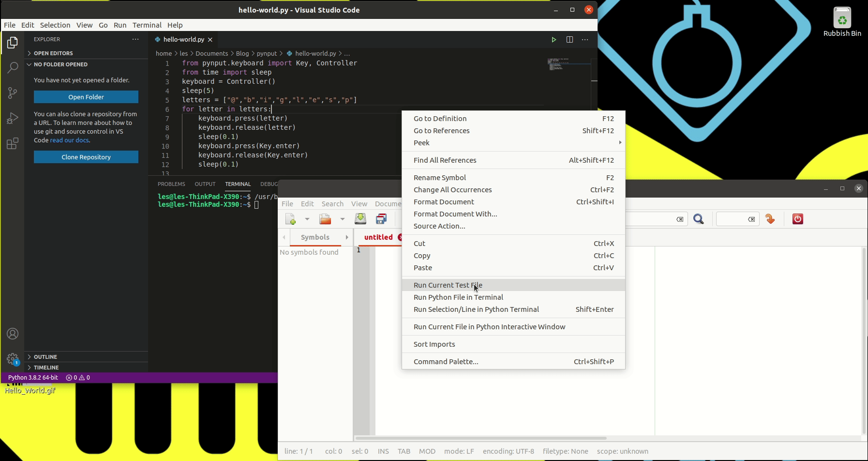
Task: Open the Run and Debug view
Action: tap(13, 118)
